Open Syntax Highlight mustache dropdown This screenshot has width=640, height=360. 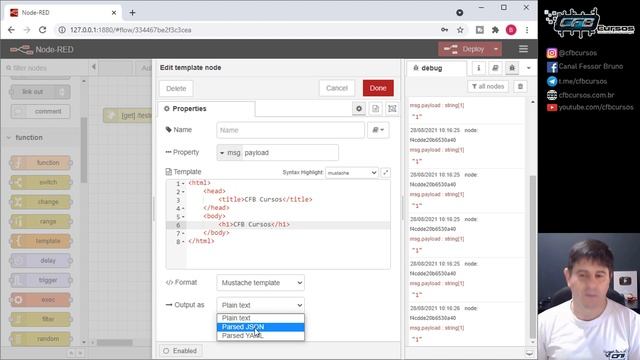352,173
